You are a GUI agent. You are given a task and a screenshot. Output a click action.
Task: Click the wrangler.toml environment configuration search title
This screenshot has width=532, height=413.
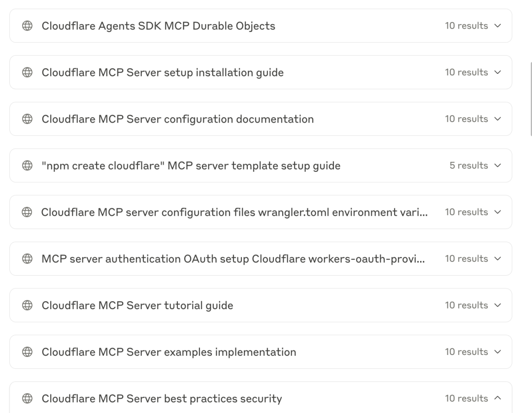click(x=234, y=212)
